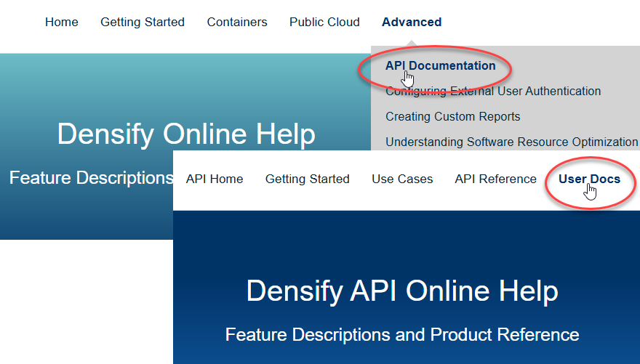Open the Public Cloud menu
This screenshot has width=640, height=364.
[x=324, y=22]
